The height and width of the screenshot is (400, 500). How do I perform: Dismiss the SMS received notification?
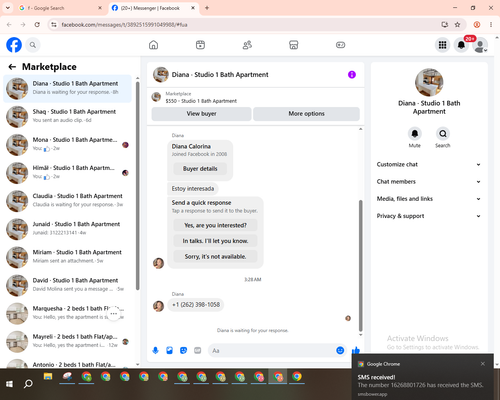coord(483,364)
